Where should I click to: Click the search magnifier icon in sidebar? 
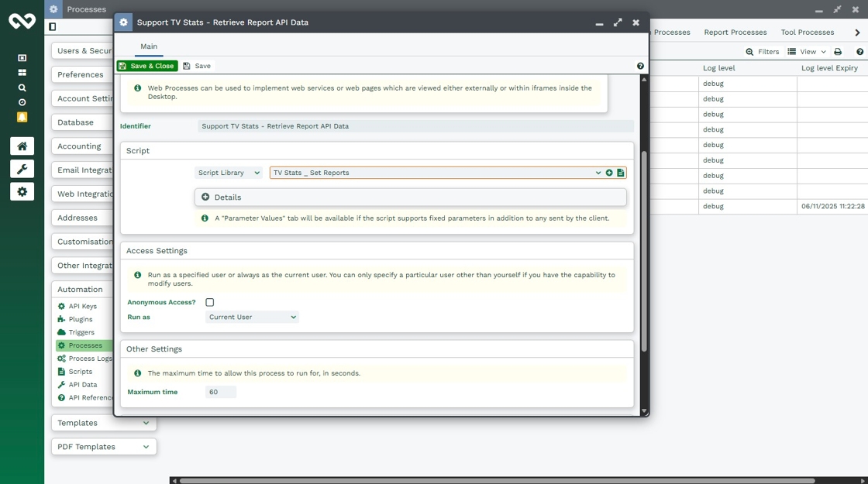tap(22, 88)
